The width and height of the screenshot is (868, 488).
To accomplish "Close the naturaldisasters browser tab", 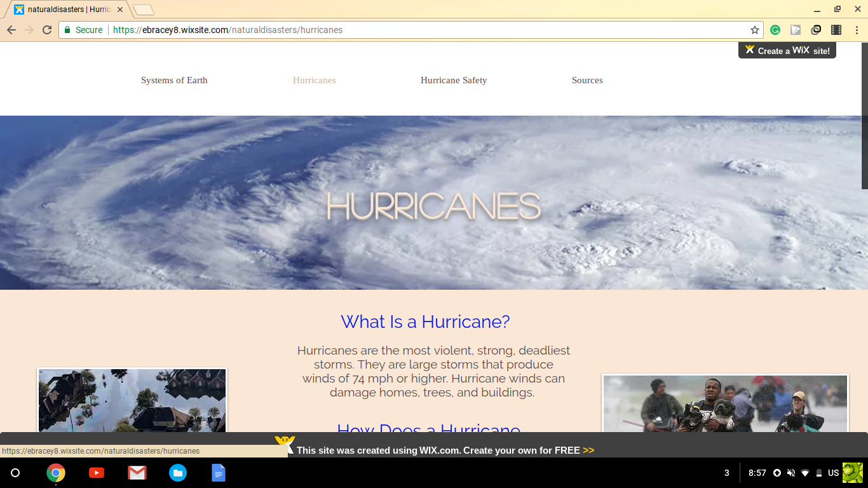I will coord(120,10).
